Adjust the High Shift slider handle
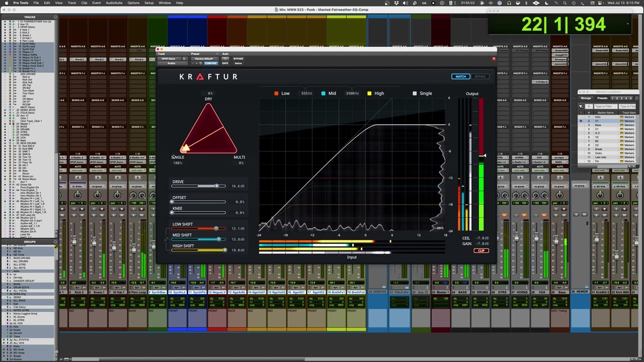Screen dimensions: 644x362 coord(224,250)
